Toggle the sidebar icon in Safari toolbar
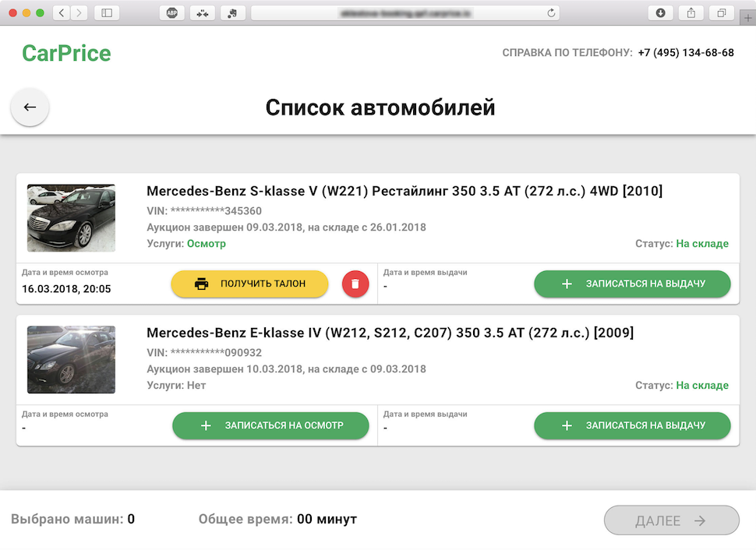Screen dimensions: 756x550 [105, 12]
